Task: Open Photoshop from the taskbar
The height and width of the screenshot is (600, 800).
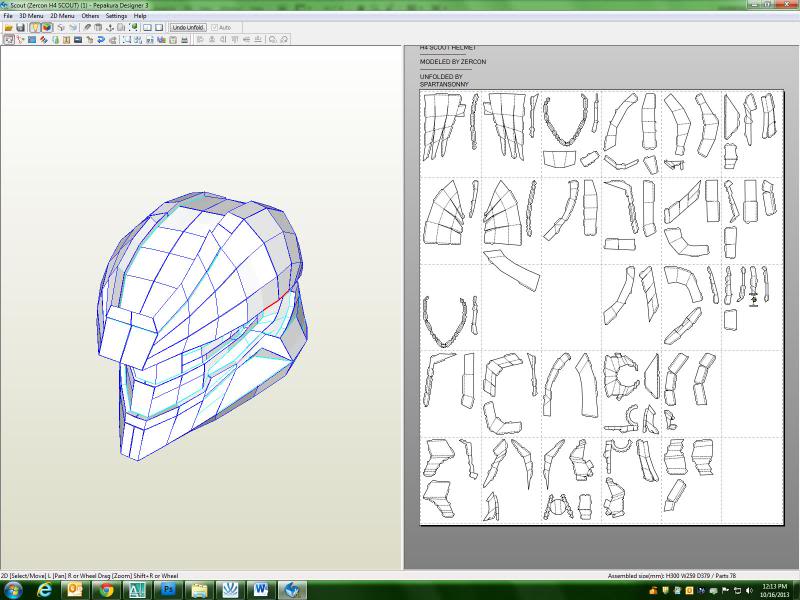Action: (168, 590)
